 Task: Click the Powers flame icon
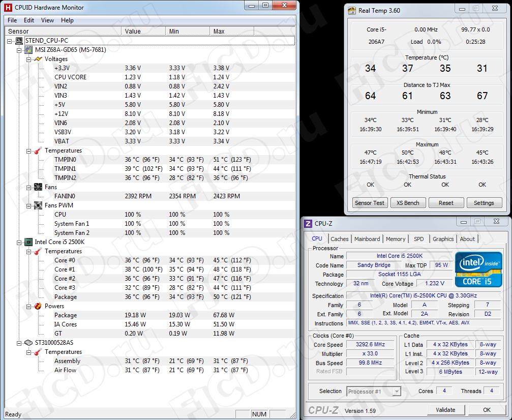tap(38, 306)
